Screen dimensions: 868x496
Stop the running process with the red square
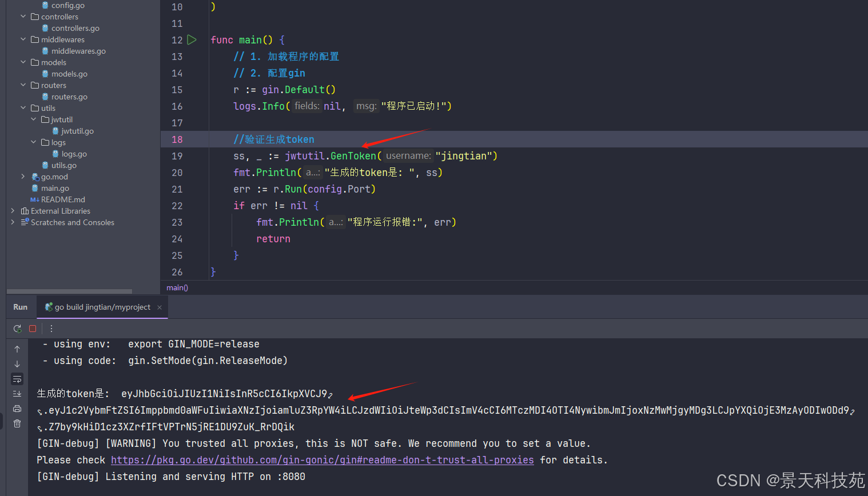click(x=33, y=329)
